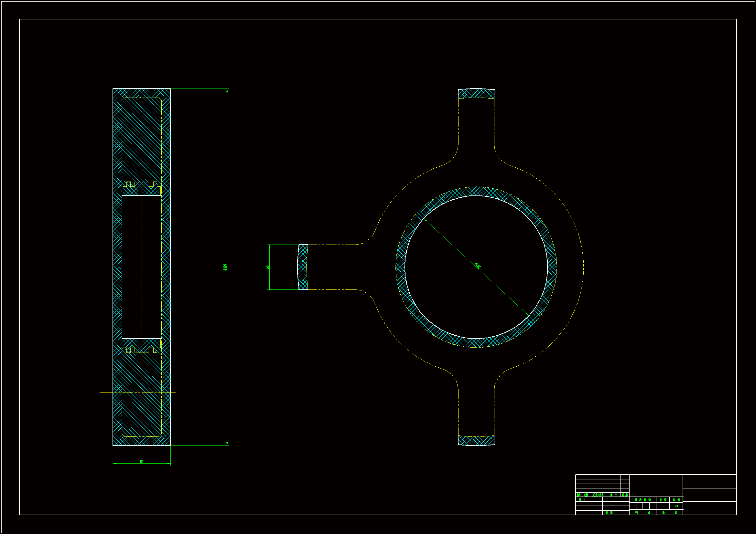Click the 共 张 total sheets cell
Viewport: 756px width, 534px height.
coord(643,513)
